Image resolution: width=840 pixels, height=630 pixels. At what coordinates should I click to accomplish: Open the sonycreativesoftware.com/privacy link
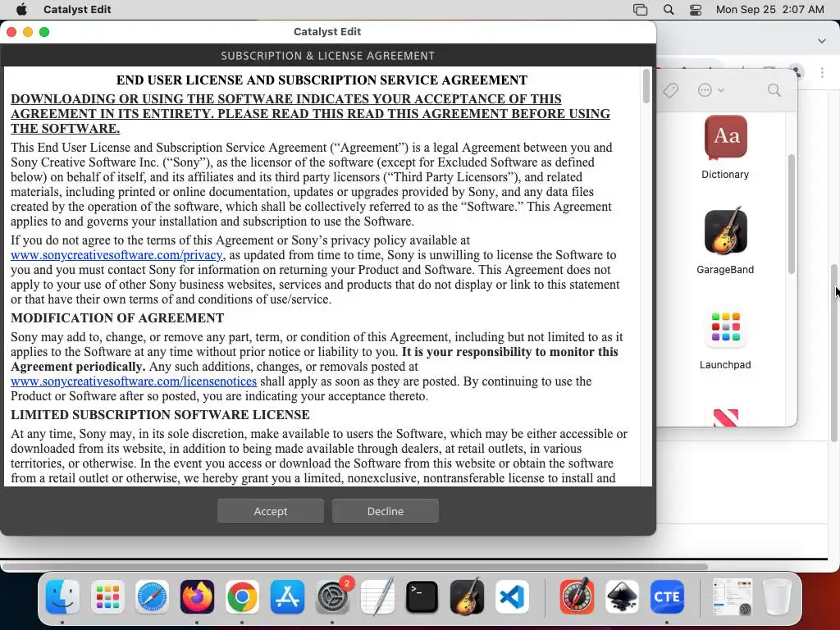tap(116, 255)
